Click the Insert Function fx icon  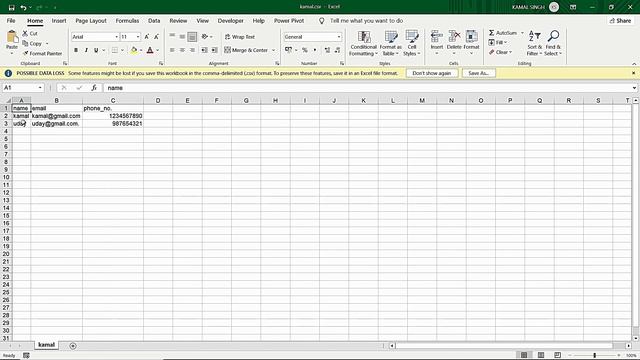(94, 88)
